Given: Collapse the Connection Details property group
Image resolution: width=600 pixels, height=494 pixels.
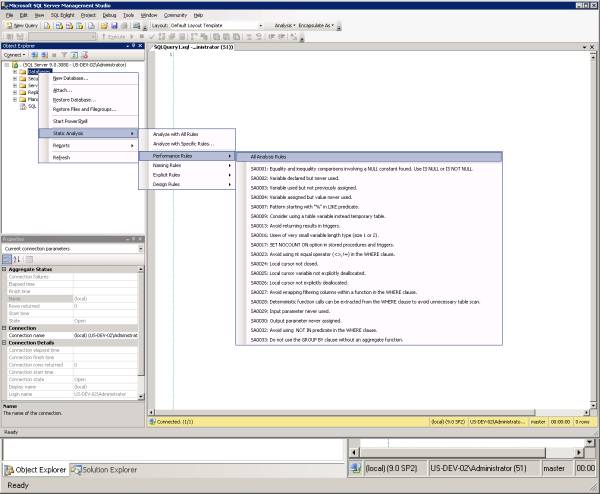Looking at the screenshot, I should tap(4, 343).
